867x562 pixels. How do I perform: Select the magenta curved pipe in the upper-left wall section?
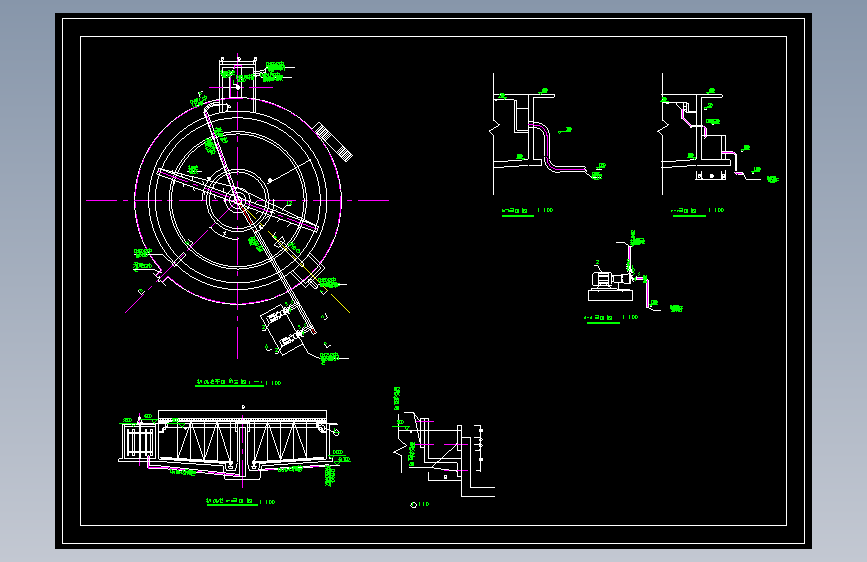coord(556,148)
